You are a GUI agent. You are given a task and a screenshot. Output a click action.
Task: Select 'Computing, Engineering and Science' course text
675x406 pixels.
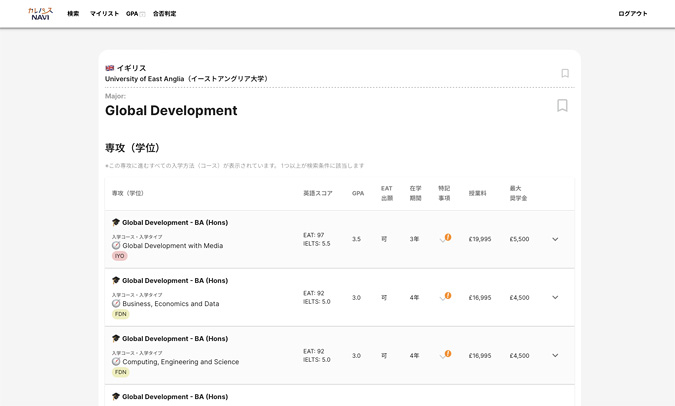pyautogui.click(x=181, y=362)
